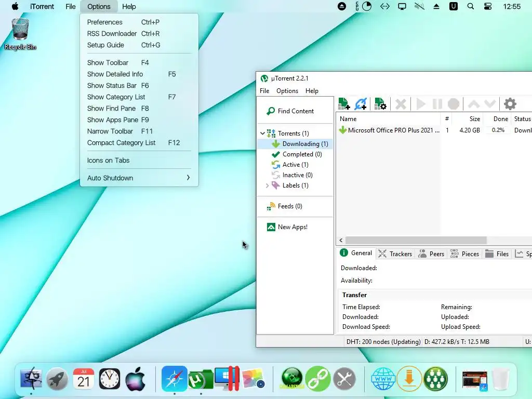Viewport: 532px width, 399px height.
Task: Open Preferences via the gear icon
Action: [510, 104]
